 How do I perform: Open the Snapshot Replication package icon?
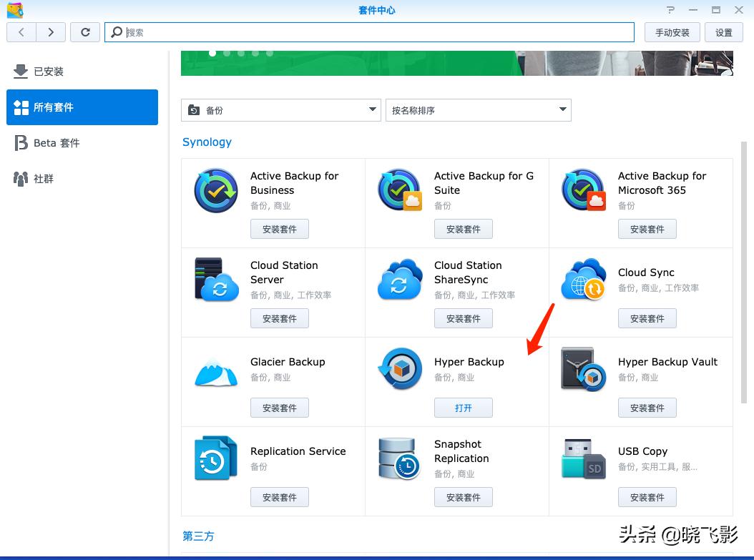click(x=400, y=458)
